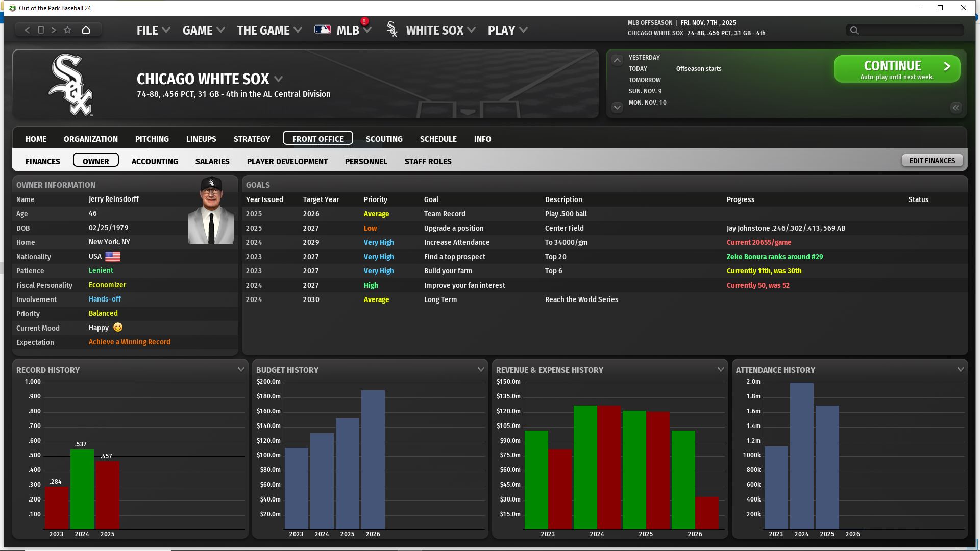Click the search magnifier icon
The width and height of the screenshot is (980, 551).
[x=854, y=31]
